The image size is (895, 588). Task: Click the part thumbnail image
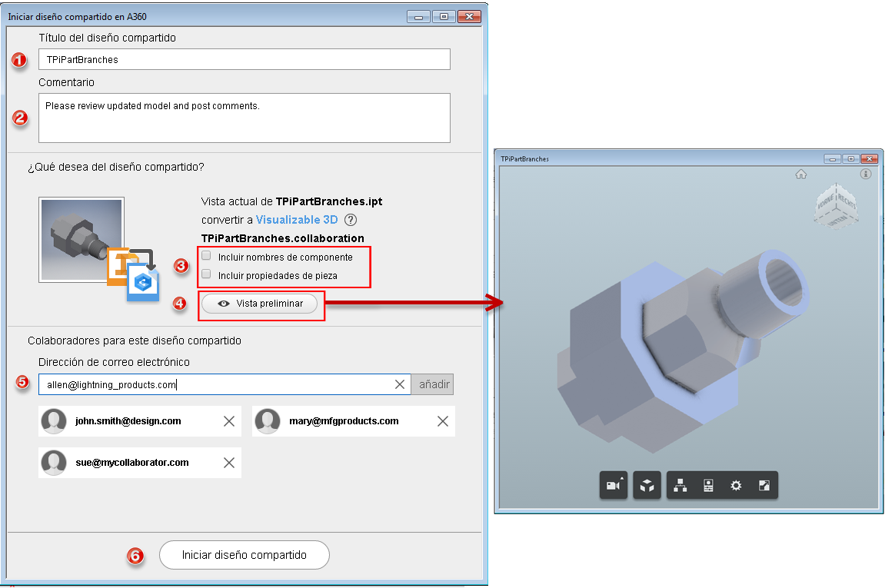(x=81, y=240)
